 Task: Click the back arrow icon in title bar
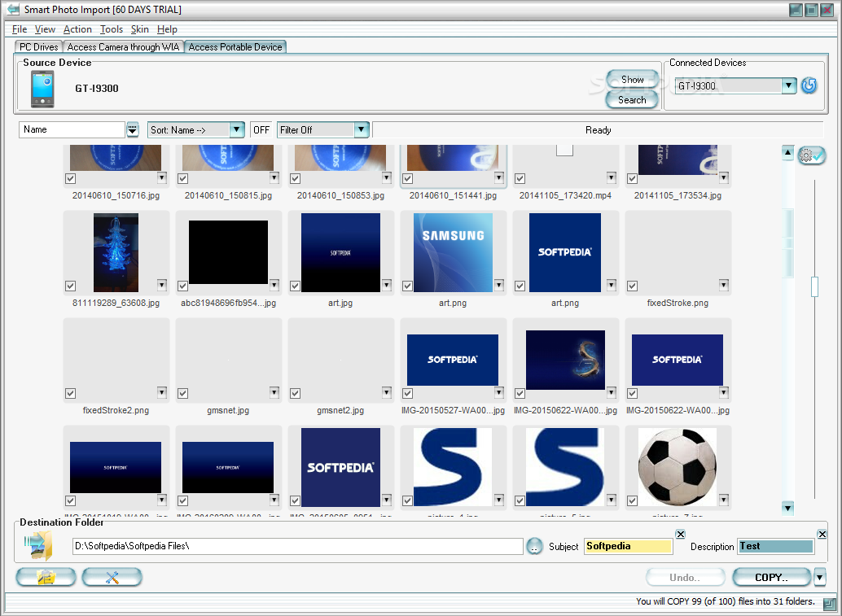coord(12,10)
